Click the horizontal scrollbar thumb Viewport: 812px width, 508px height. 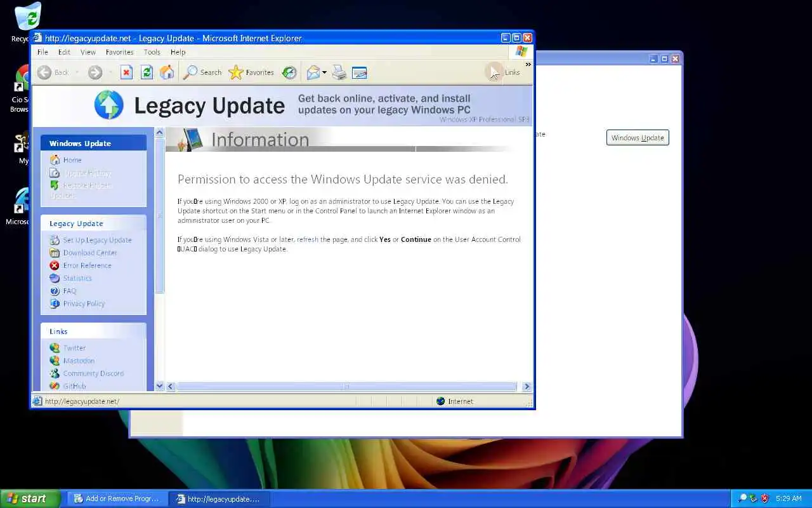pyautogui.click(x=347, y=386)
